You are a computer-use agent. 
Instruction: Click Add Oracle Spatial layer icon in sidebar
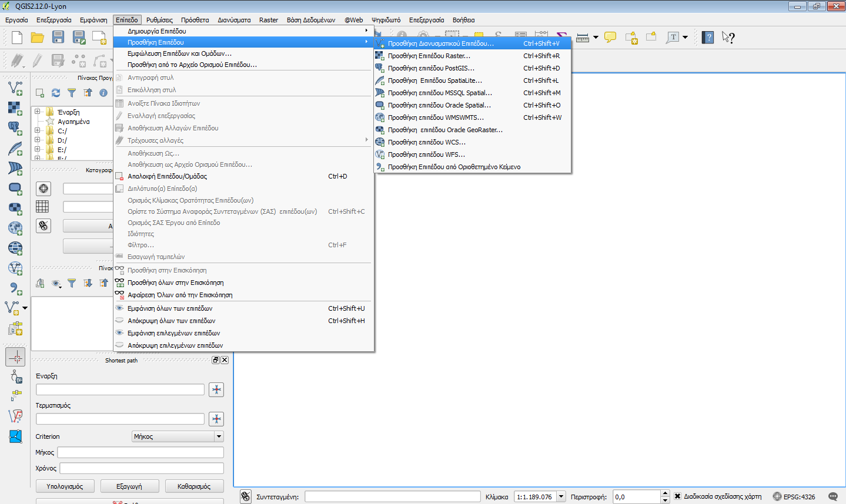15,187
